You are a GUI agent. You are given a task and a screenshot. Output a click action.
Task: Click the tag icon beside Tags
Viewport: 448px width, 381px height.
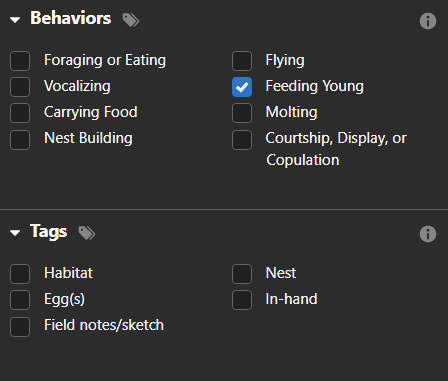pyautogui.click(x=87, y=233)
